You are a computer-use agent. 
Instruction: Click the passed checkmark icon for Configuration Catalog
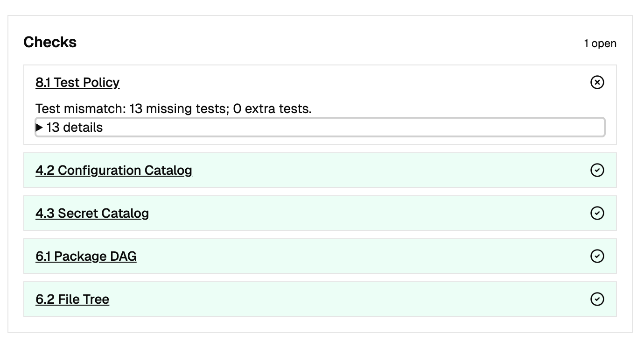pos(597,170)
